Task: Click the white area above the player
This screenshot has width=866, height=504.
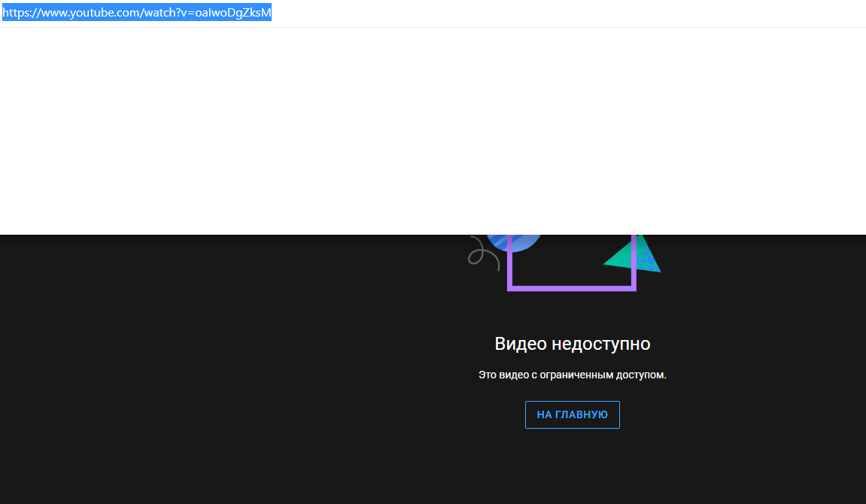Action: [x=433, y=128]
